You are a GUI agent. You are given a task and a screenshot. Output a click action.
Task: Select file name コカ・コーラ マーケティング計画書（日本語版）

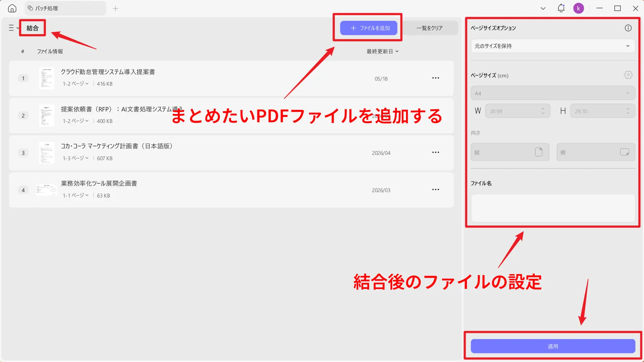pyautogui.click(x=117, y=146)
